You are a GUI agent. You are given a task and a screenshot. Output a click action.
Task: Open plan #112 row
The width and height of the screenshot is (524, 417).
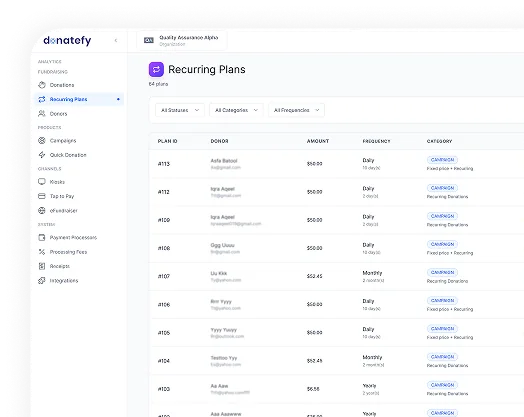(337, 192)
